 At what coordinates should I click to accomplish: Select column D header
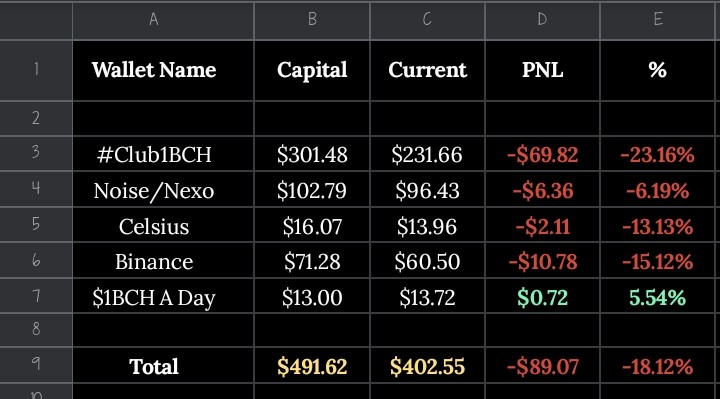(x=542, y=20)
